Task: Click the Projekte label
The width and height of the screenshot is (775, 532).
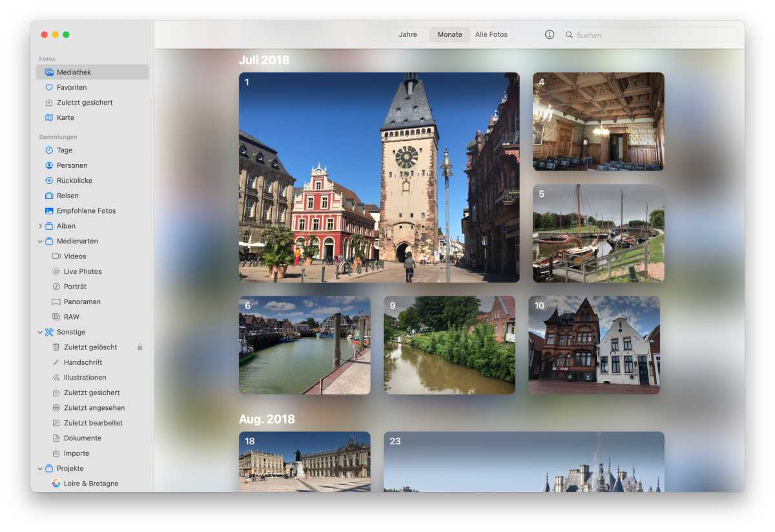Action: [70, 469]
